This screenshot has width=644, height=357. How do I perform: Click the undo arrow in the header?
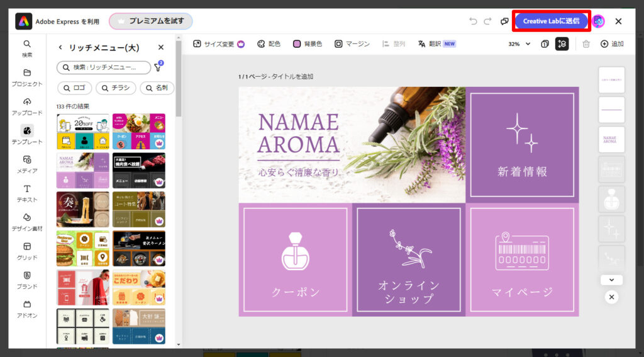click(473, 21)
